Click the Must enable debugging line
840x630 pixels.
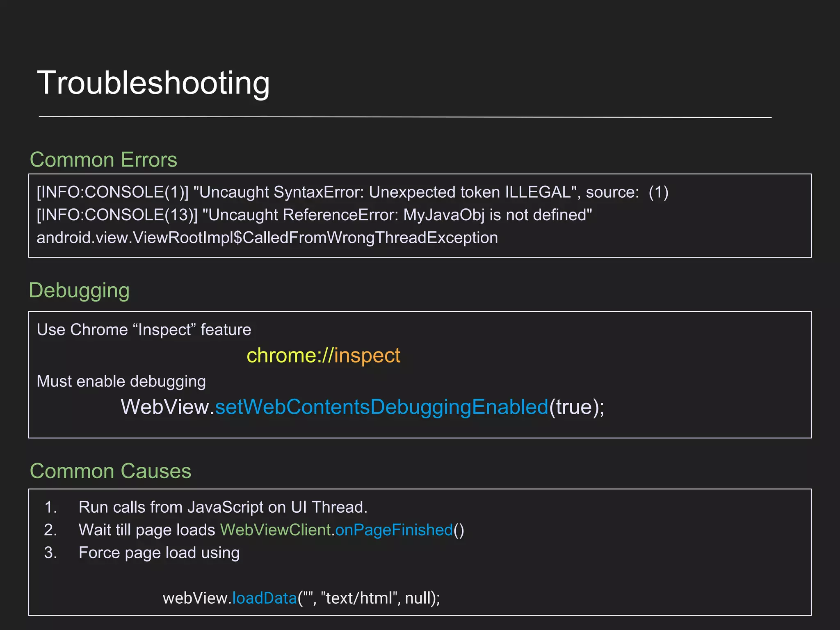(x=121, y=382)
